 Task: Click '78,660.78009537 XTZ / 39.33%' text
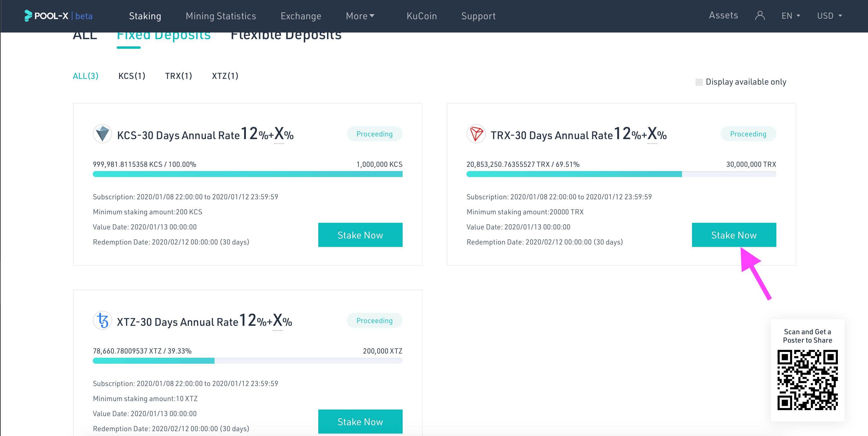tap(142, 351)
